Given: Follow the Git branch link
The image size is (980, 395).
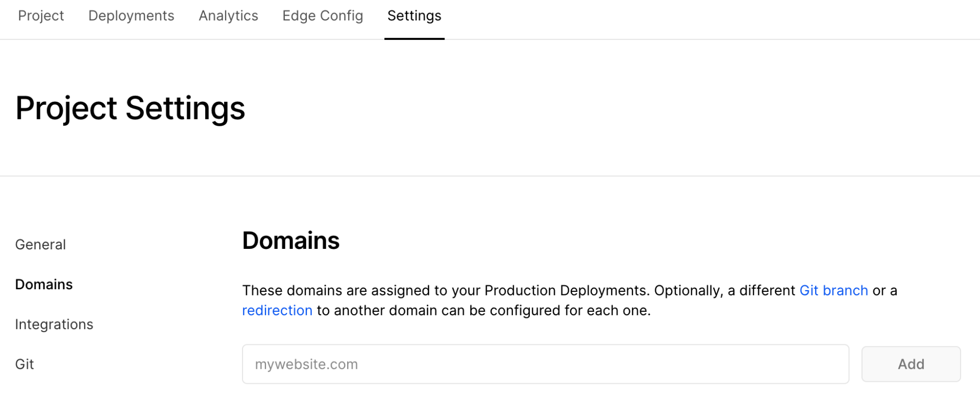Looking at the screenshot, I should pos(834,291).
